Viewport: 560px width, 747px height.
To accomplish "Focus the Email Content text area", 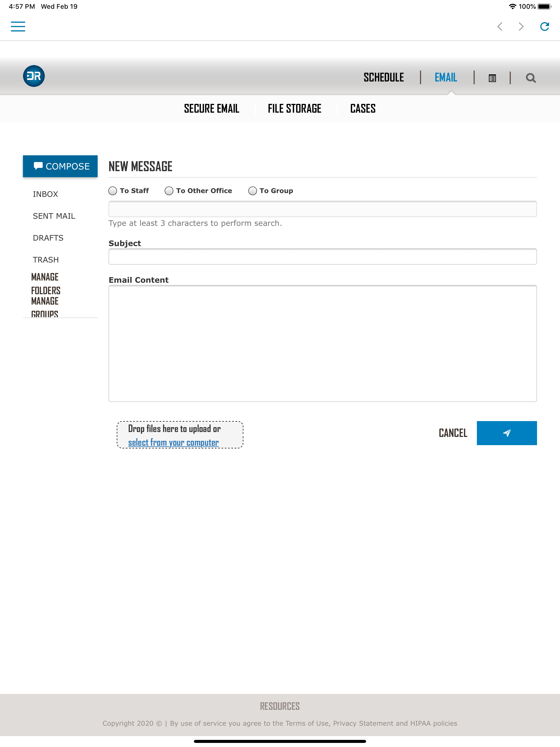I will pyautogui.click(x=323, y=343).
